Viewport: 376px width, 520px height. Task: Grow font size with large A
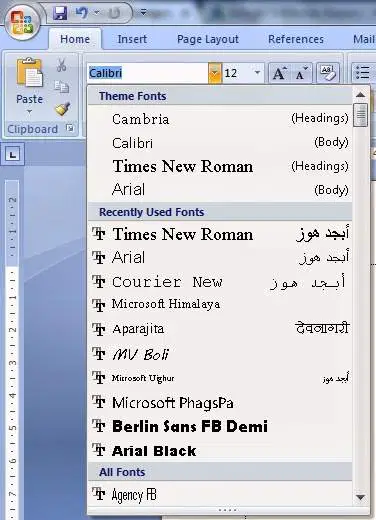pos(279,73)
